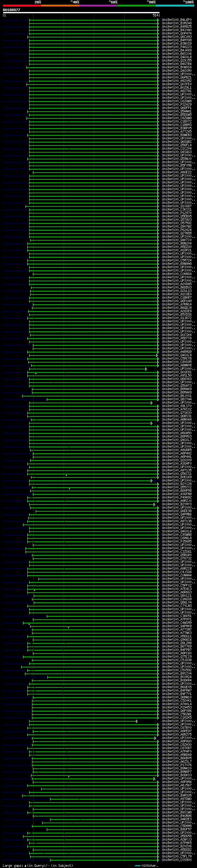Click the 514 query end position label
The height and width of the screenshot is (868, 197).
pos(155,15)
